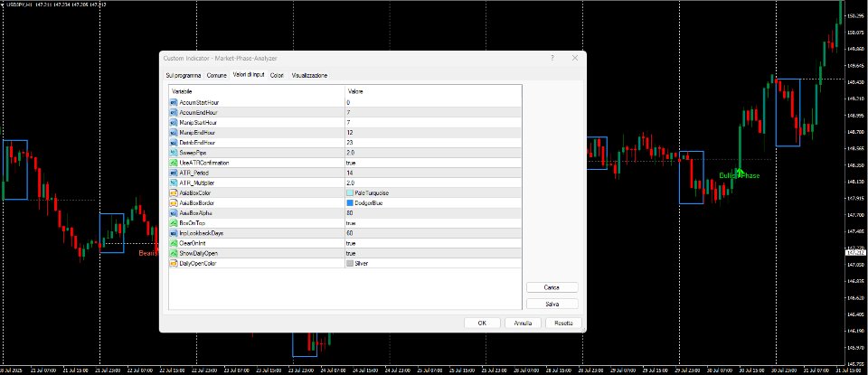Click the AsiaBoxColor color type icon
The image size is (868, 375).
[x=174, y=193]
